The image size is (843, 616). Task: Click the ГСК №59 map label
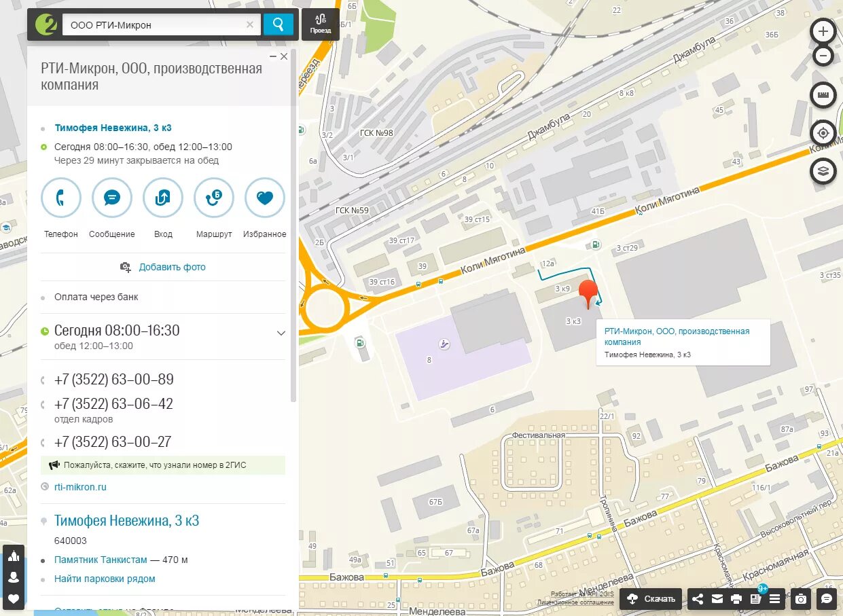(x=352, y=210)
